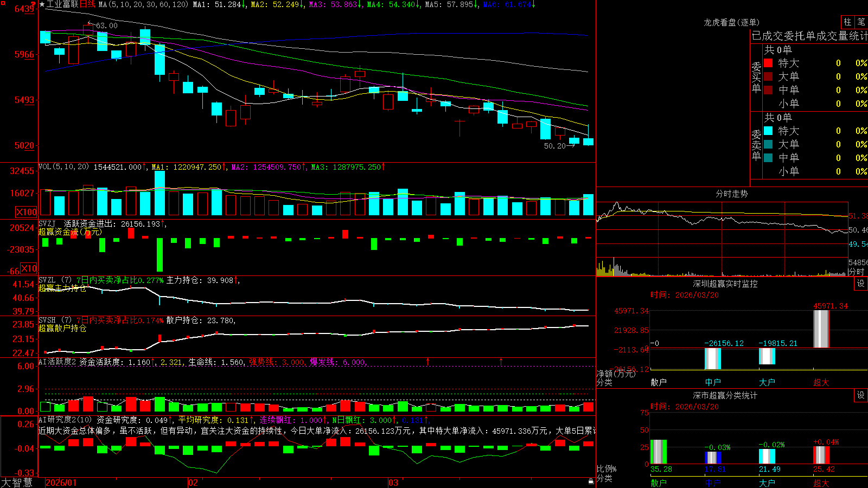Click the 散户持仓: 23.780 value
Image resolution: width=868 pixels, height=488 pixels.
200,320
